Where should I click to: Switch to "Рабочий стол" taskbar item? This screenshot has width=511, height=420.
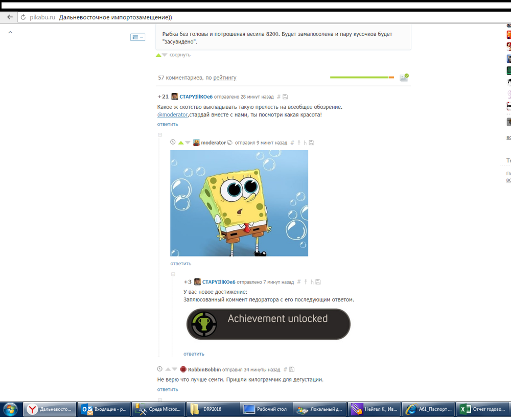tap(267, 409)
